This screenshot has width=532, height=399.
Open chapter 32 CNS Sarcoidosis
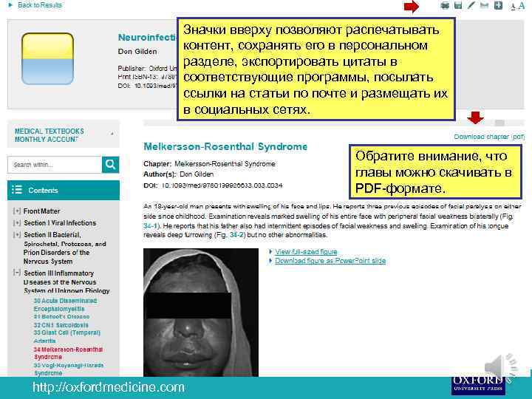[61, 325]
